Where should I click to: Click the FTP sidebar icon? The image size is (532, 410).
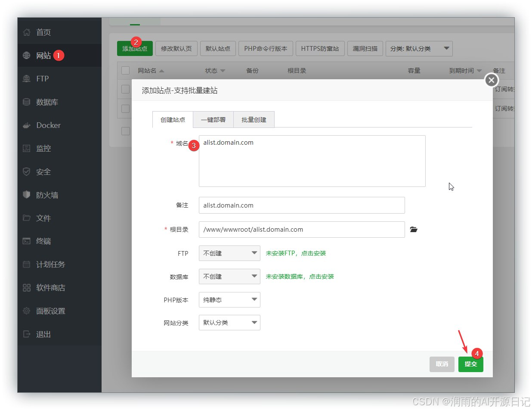click(x=27, y=79)
